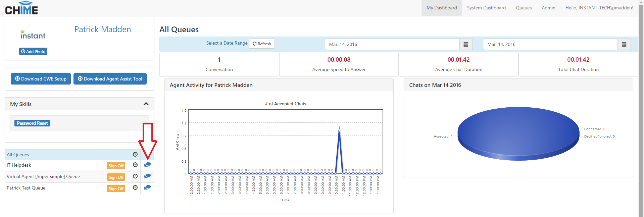The width and height of the screenshot is (644, 217).
Task: Click chat bubbles icon for Virtual Agent queue
Action: [x=147, y=176]
